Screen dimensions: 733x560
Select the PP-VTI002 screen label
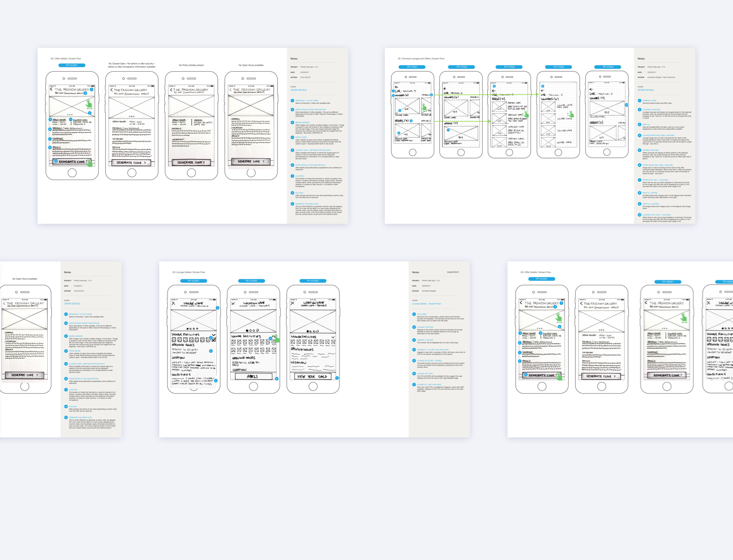click(461, 67)
